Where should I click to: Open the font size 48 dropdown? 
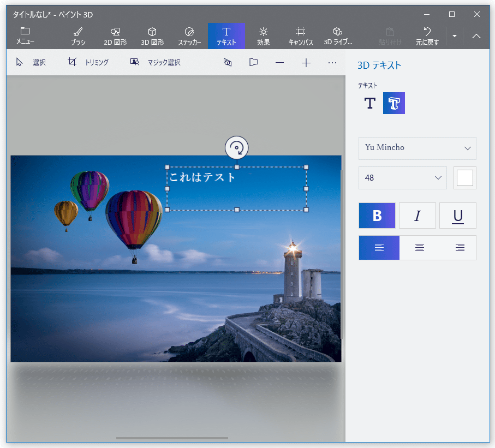(x=403, y=178)
